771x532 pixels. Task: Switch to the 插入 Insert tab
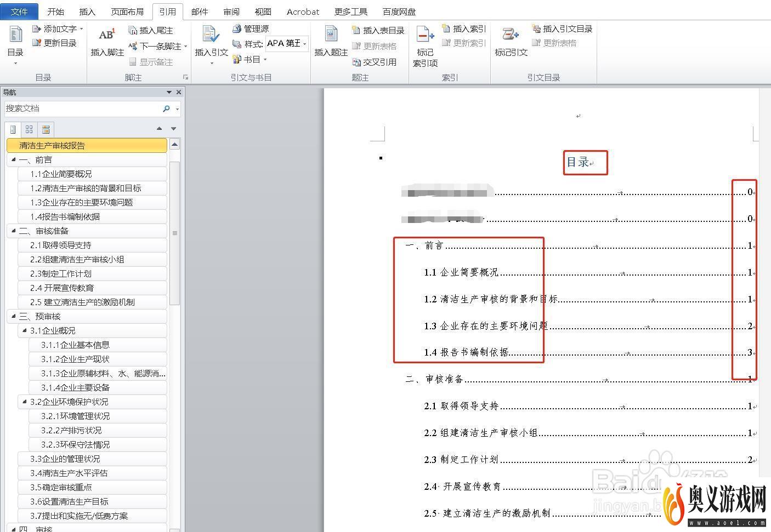pos(87,12)
